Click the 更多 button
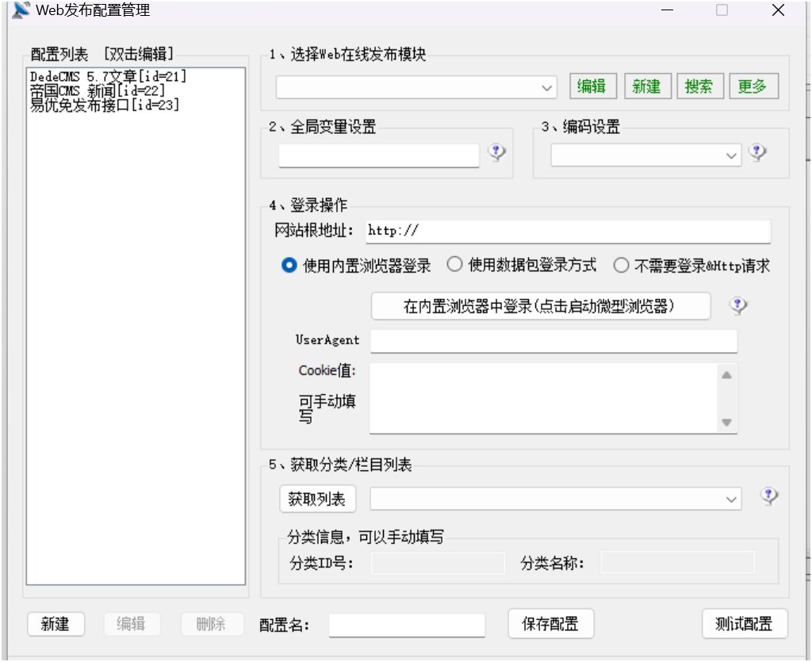This screenshot has height=662, width=812. (753, 86)
